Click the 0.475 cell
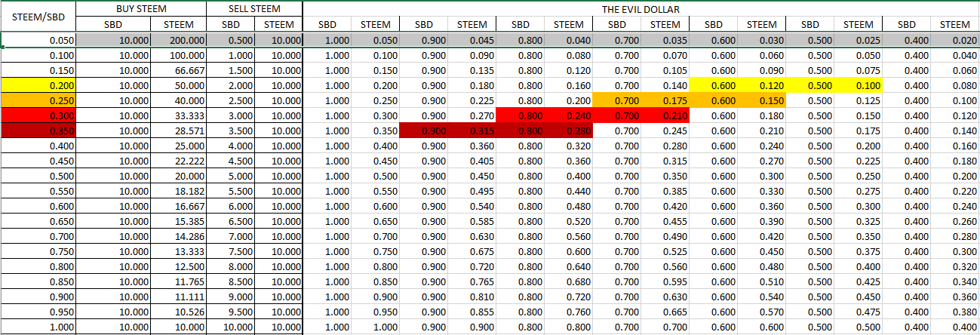This screenshot has height=335, width=980. pos(859,312)
